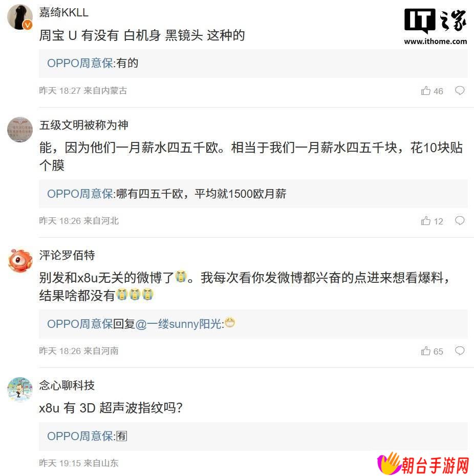Open 五级文明被称为神's avatar

(x=20, y=130)
